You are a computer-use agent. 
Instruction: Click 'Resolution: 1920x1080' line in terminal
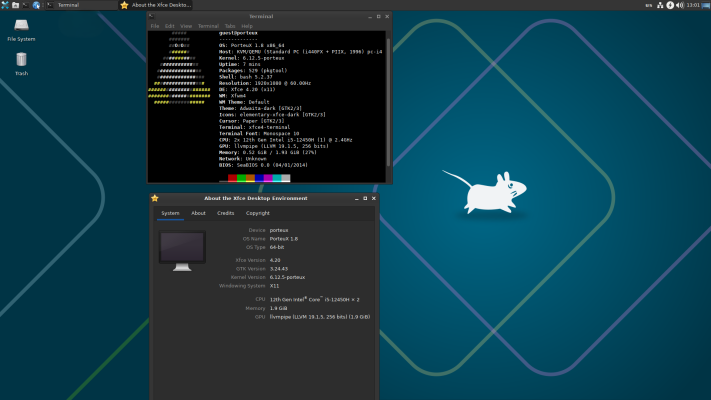click(x=265, y=83)
